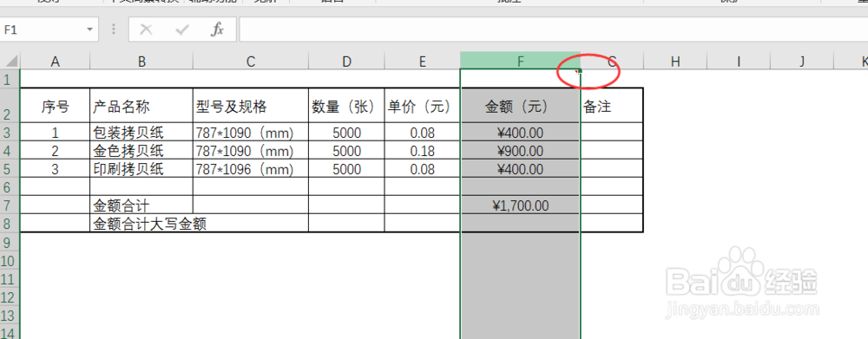Image resolution: width=868 pixels, height=339 pixels.
Task: Select row 10 header
Action: [x=10, y=260]
